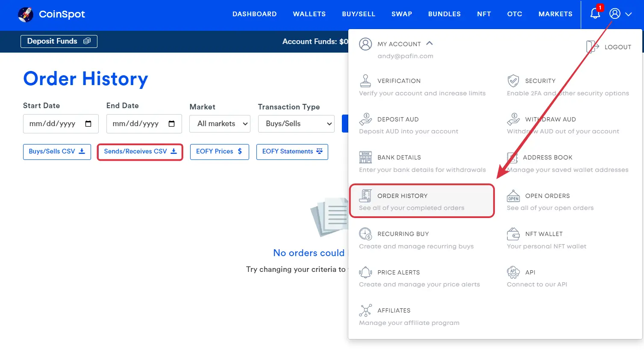Open the NFT nav item
The height and width of the screenshot is (351, 644).
click(484, 14)
